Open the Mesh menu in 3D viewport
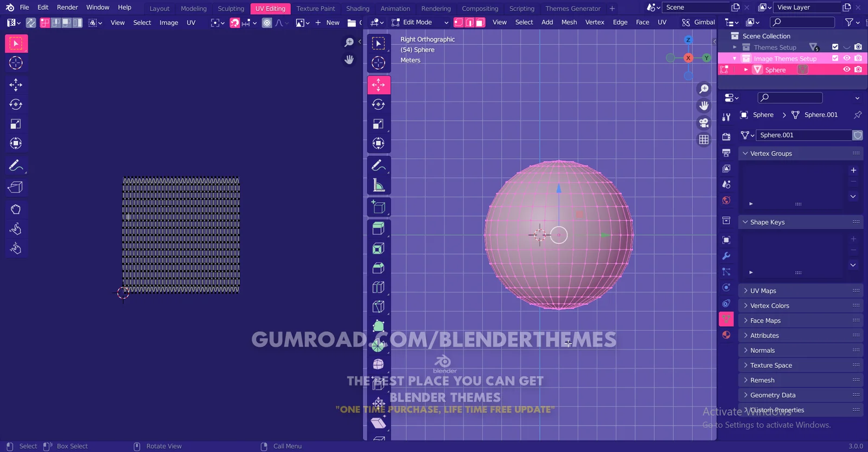The height and width of the screenshot is (452, 868). click(569, 22)
